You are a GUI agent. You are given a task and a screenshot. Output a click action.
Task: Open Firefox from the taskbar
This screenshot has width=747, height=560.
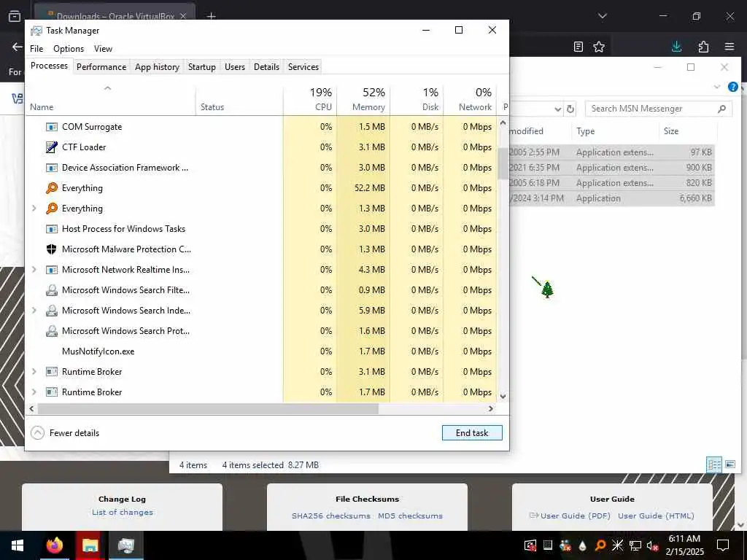point(54,545)
